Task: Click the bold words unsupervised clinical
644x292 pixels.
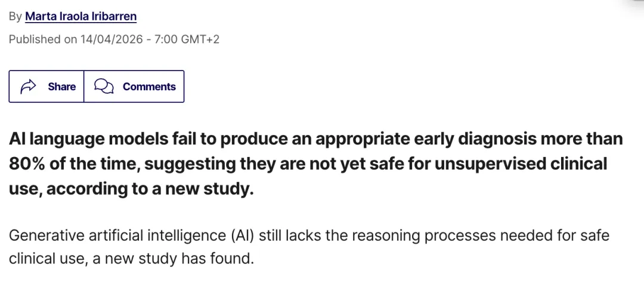Action: pyautogui.click(x=521, y=164)
